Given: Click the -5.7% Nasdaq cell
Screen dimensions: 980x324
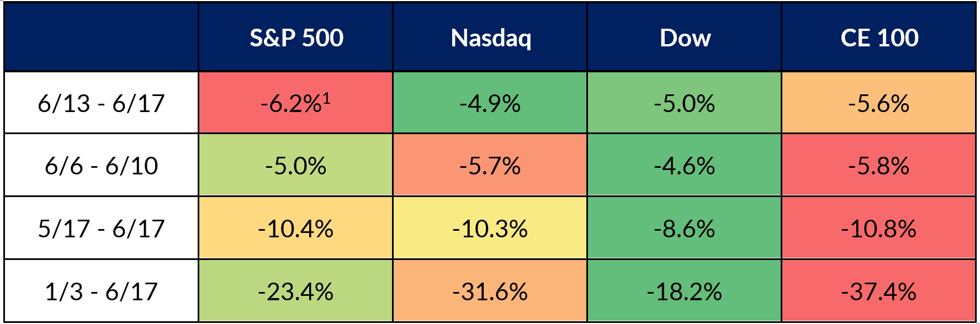Looking at the screenshot, I should (490, 166).
